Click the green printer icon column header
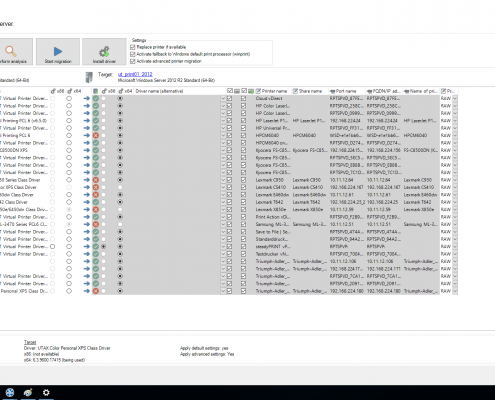 click(x=251, y=91)
